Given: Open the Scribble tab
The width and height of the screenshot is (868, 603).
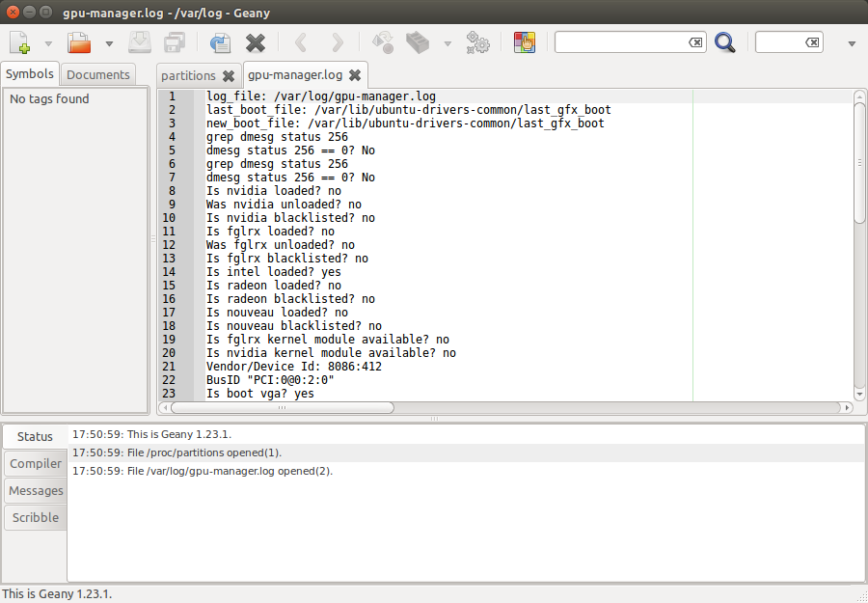Looking at the screenshot, I should pyautogui.click(x=36, y=518).
